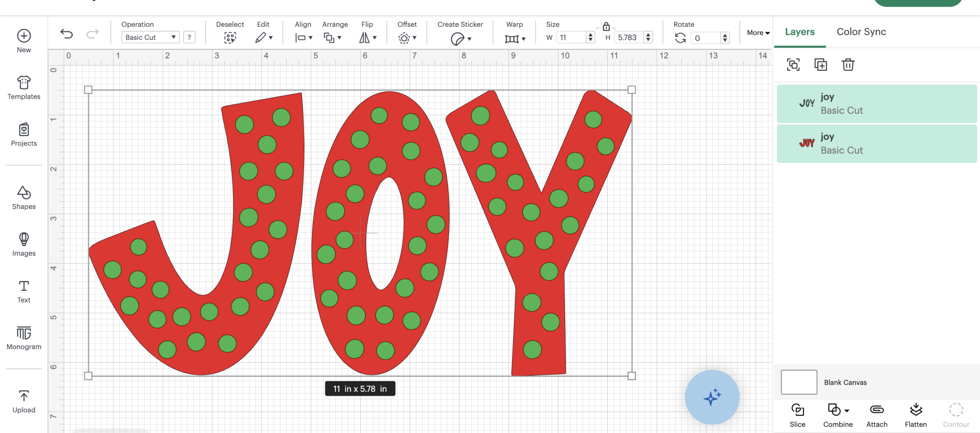980x433 pixels.
Task: Open the Upload panel
Action: click(x=23, y=399)
